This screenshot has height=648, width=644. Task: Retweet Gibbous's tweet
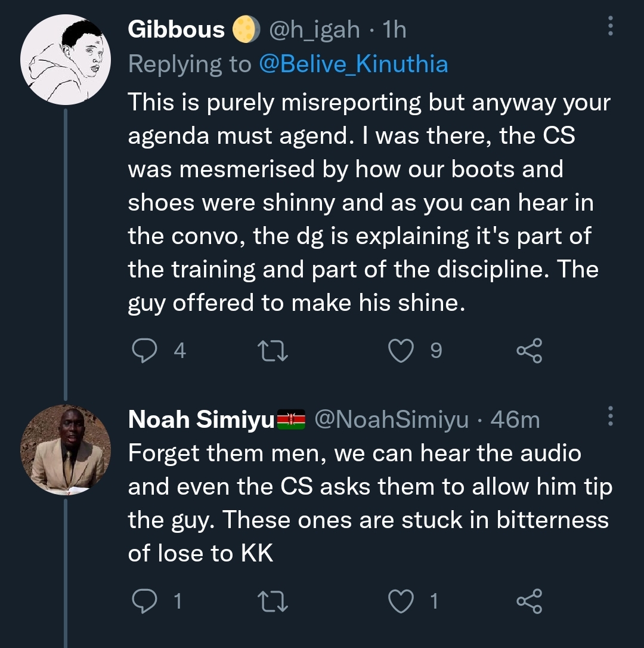[275, 350]
